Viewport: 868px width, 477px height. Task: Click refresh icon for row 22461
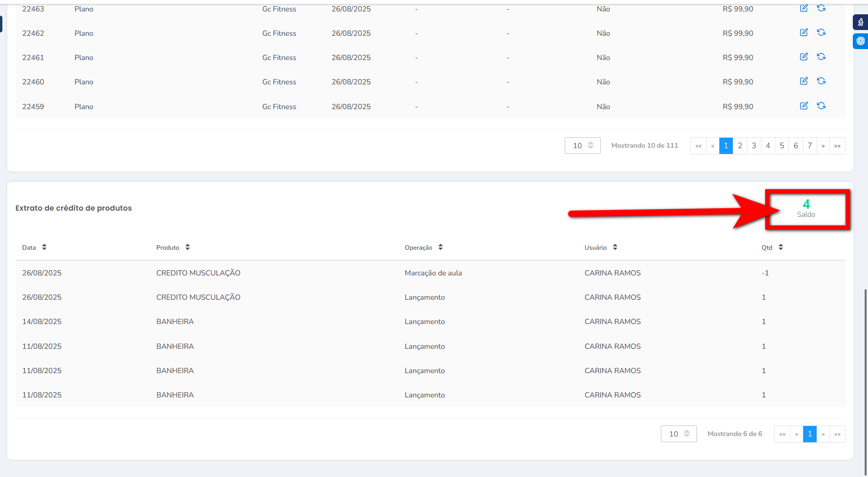[821, 57]
